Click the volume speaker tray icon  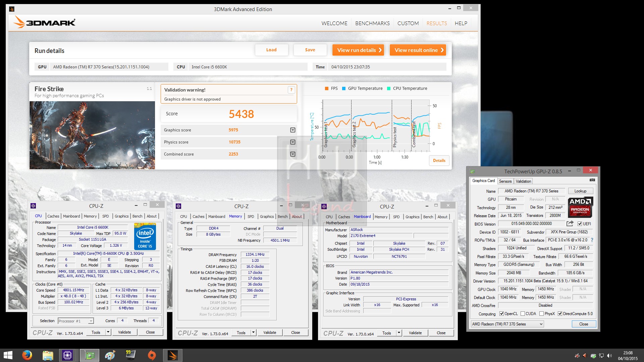point(609,356)
